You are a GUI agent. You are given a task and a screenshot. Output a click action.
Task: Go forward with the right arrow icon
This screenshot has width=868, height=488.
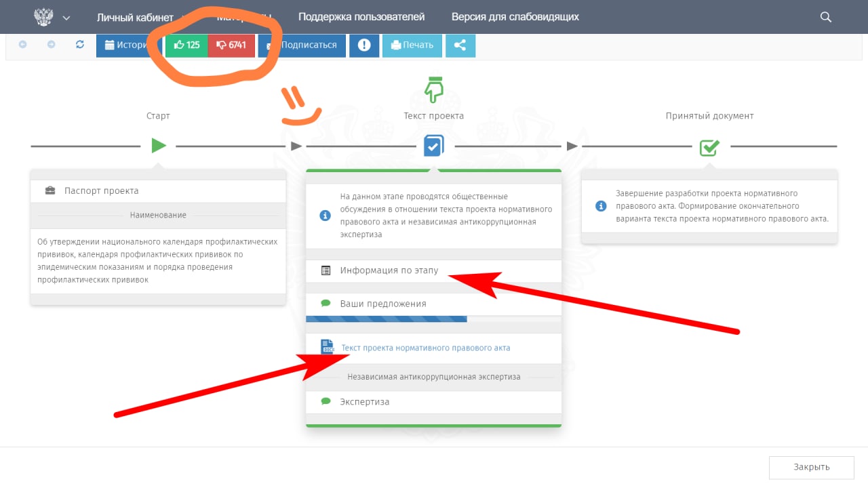point(52,45)
